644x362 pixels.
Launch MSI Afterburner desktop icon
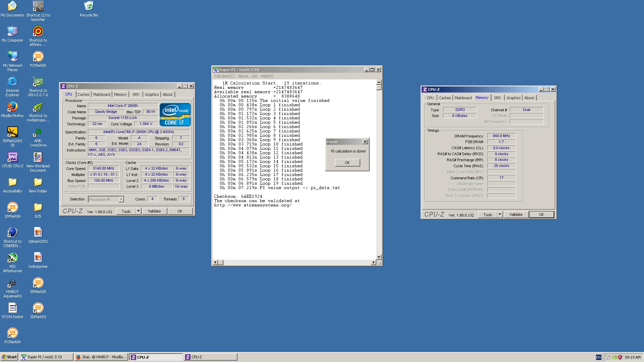12,262
